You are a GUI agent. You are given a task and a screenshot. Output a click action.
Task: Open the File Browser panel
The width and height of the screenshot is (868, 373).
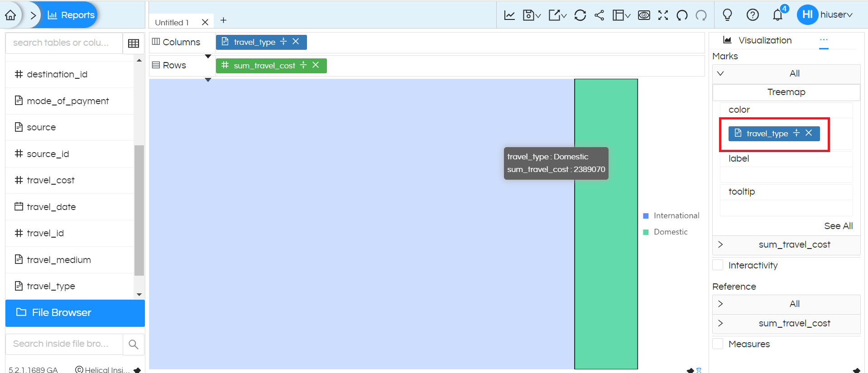pyautogui.click(x=75, y=313)
